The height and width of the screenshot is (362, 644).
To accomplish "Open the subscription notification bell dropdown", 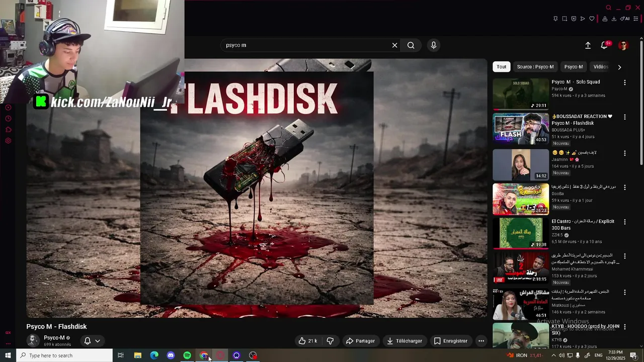I will pos(92,341).
